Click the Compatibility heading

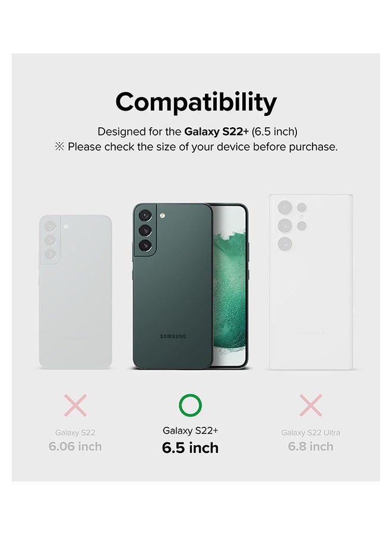[x=196, y=102]
